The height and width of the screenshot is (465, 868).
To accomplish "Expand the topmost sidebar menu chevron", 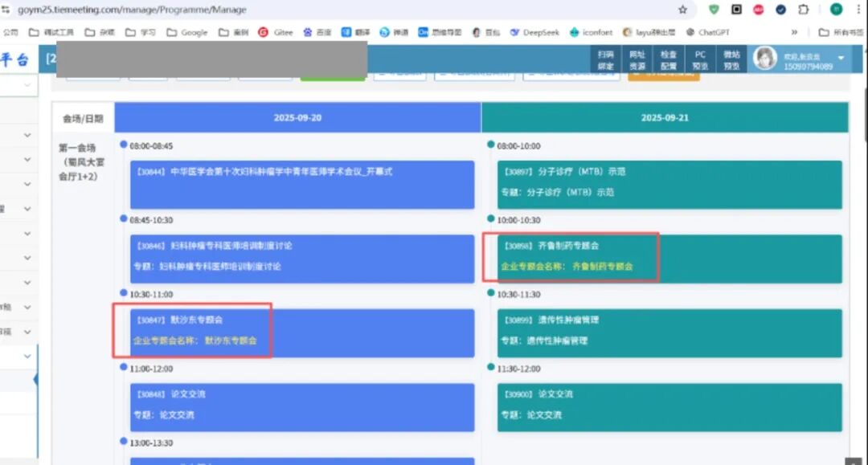I will [27, 84].
